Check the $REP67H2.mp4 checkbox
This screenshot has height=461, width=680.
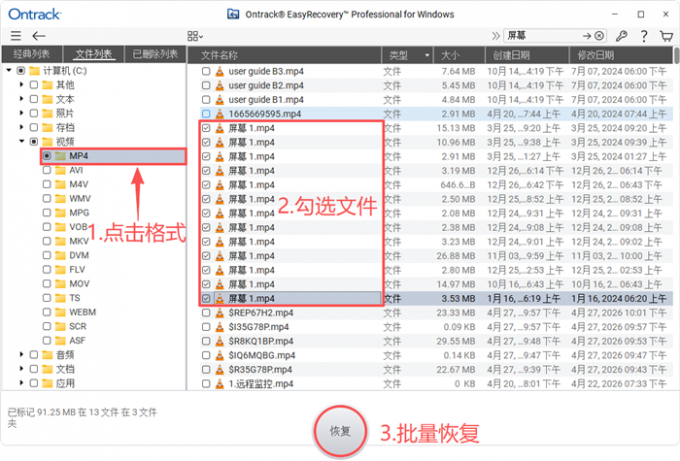206,313
